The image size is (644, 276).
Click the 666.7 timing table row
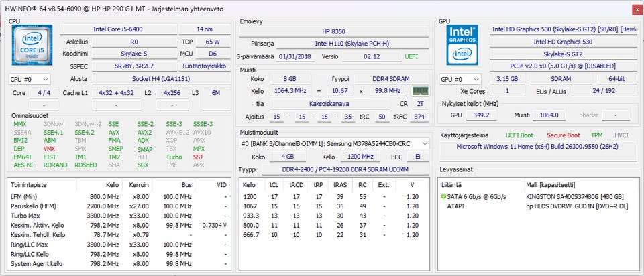pos(334,235)
